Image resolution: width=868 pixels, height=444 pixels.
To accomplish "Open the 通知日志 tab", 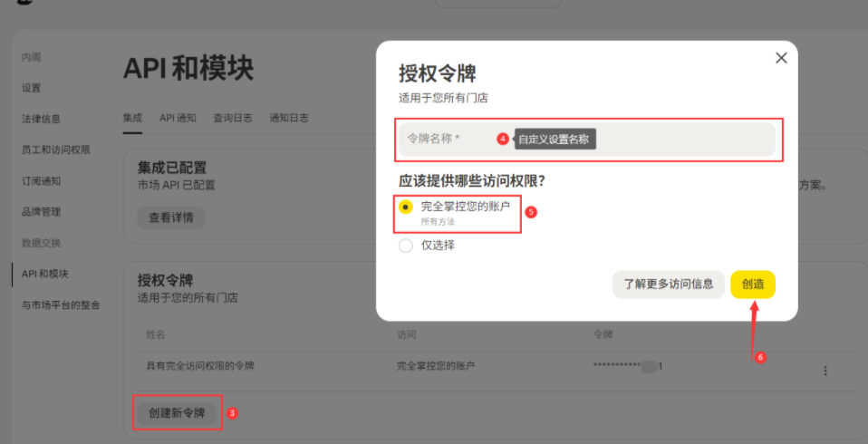I will [x=289, y=118].
